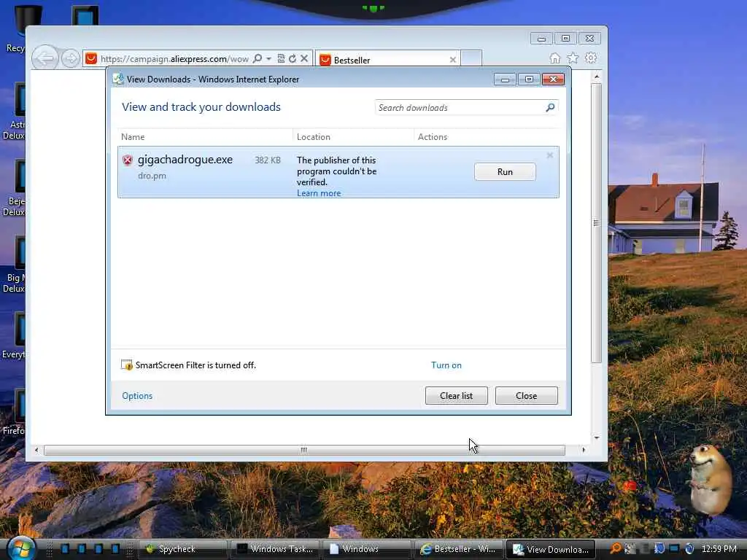This screenshot has height=560, width=747.
Task: Open the Recycle Bin desktop icon
Action: pyautogui.click(x=19, y=28)
